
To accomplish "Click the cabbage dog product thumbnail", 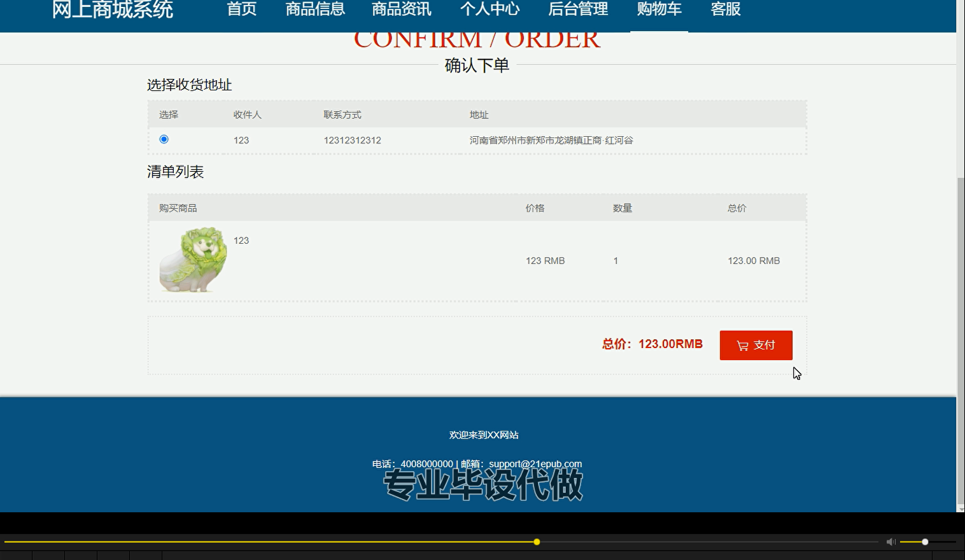I will 193,261.
